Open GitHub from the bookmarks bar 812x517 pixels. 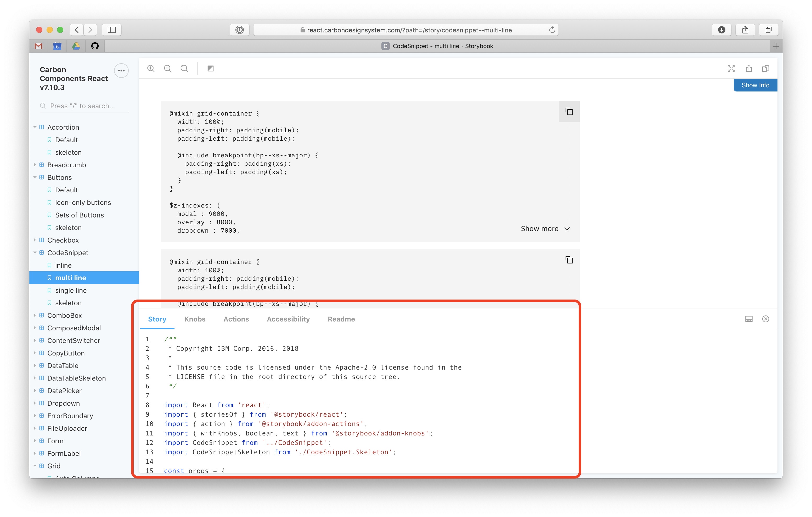point(95,46)
